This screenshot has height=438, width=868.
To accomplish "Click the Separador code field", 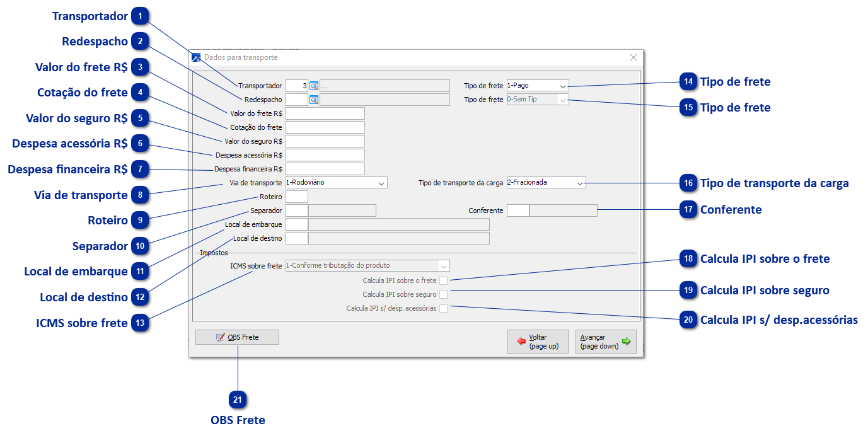I will [297, 210].
